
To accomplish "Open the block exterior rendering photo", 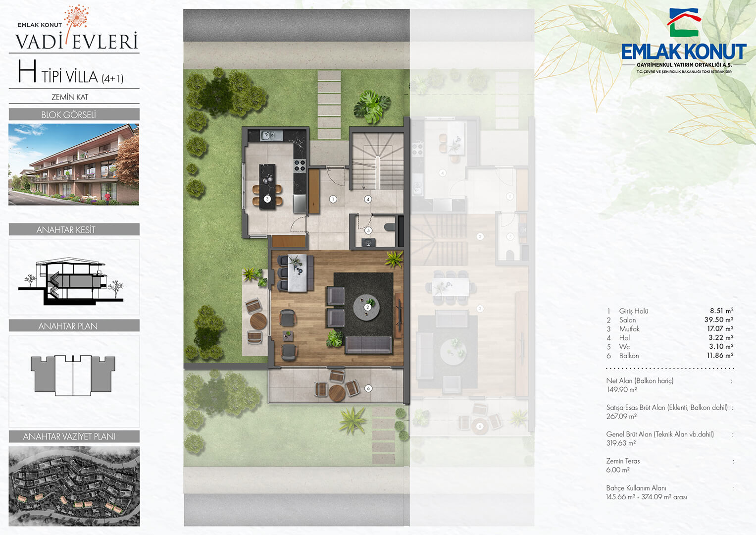I will (74, 164).
